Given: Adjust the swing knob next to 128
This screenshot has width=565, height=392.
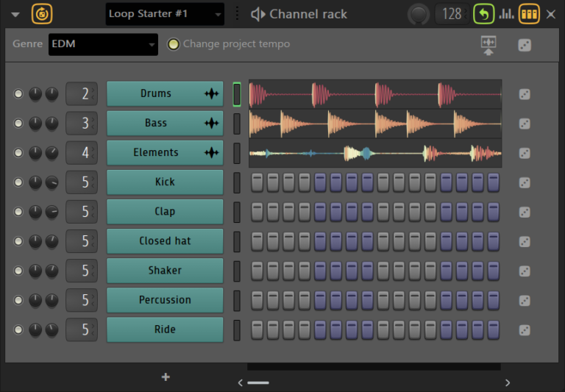Looking at the screenshot, I should coord(419,13).
